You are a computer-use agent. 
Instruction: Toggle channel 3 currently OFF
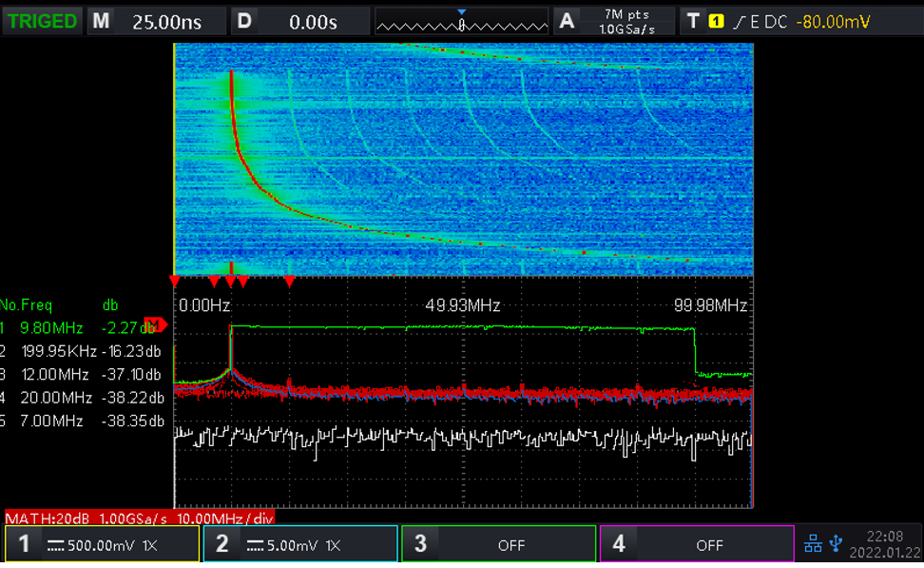(x=498, y=545)
